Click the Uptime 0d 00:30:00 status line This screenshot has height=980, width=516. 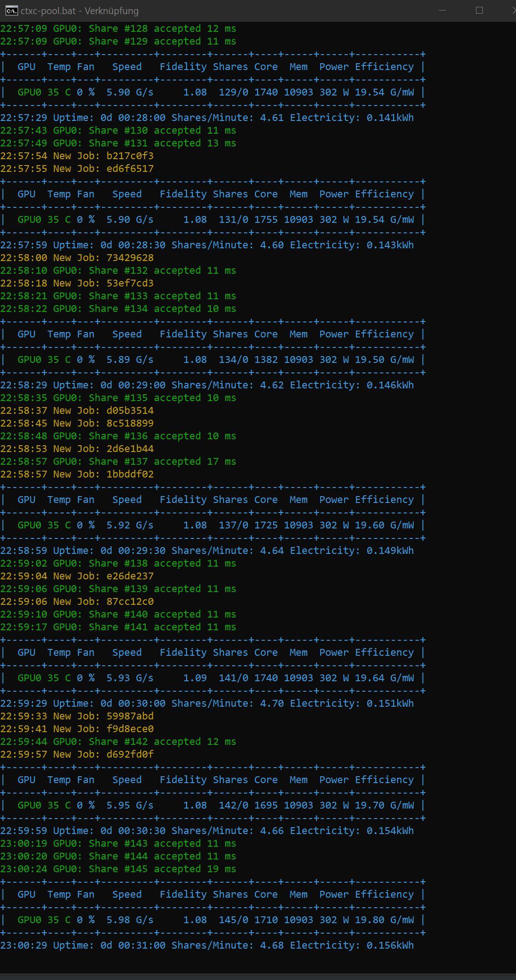[x=207, y=704]
